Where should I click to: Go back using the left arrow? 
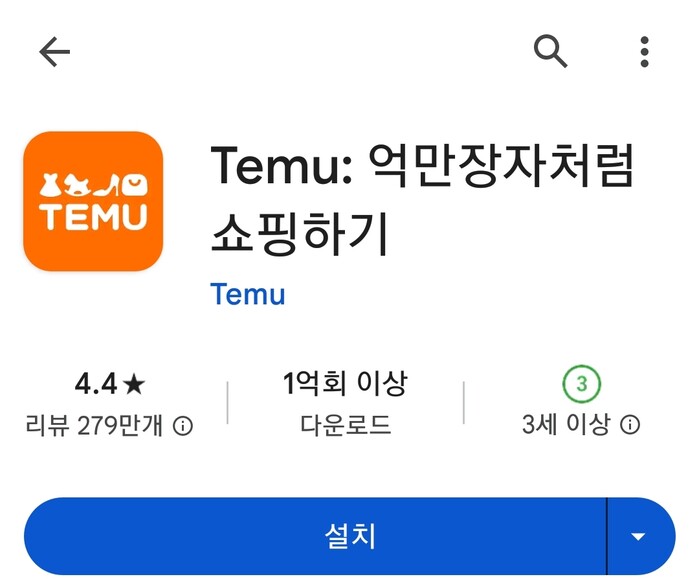click(54, 52)
